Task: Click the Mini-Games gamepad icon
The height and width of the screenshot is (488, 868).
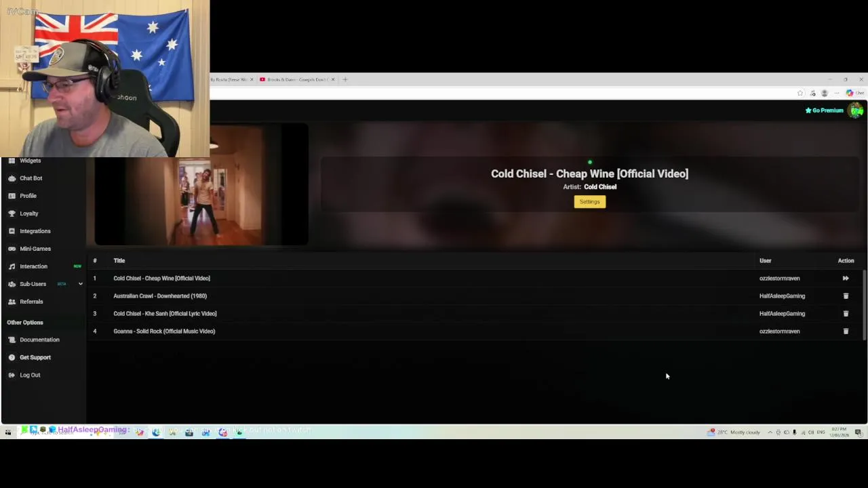Action: tap(12, 249)
